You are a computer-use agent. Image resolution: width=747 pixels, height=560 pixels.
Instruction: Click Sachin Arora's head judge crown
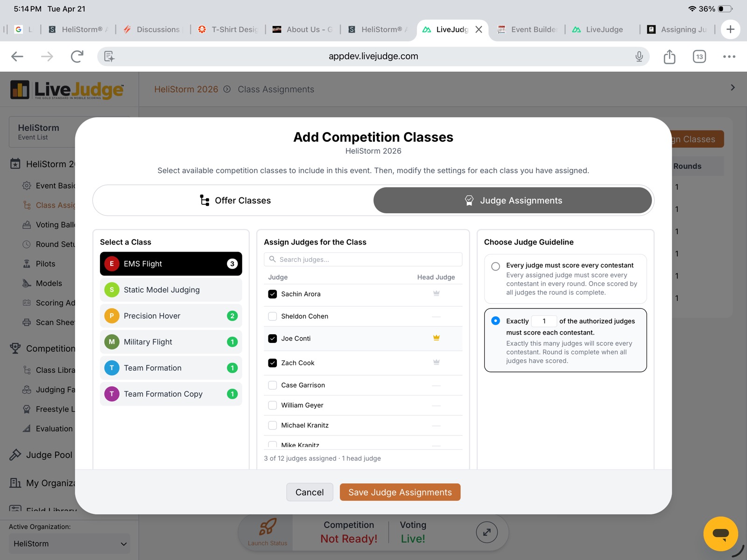pyautogui.click(x=436, y=294)
